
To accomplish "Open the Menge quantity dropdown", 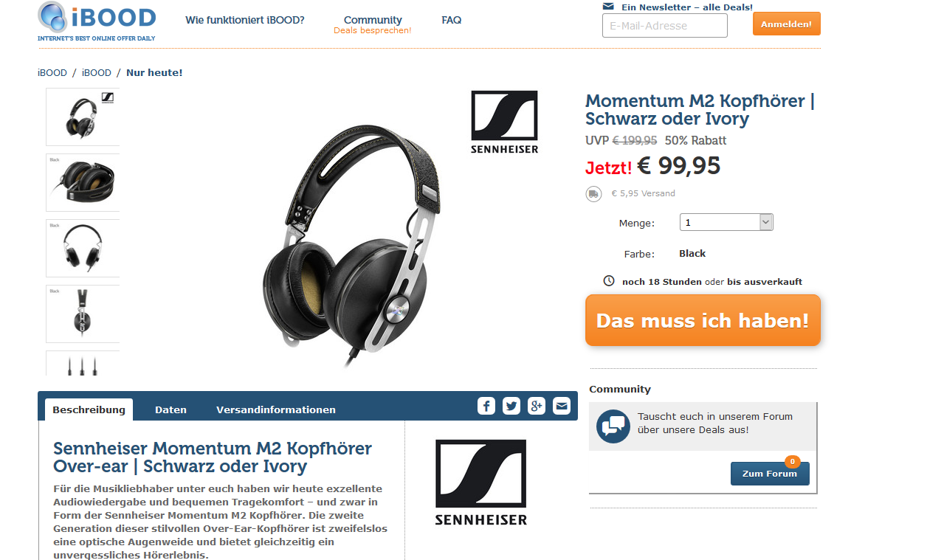I will (726, 222).
